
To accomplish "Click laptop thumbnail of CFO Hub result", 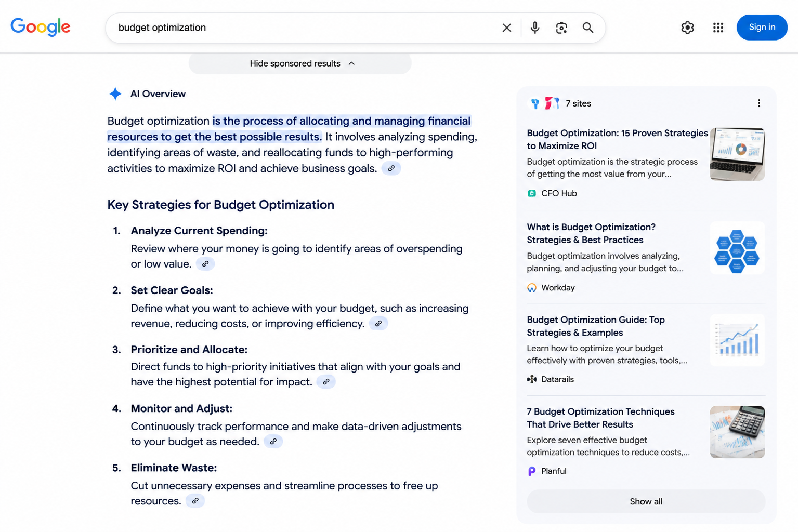I will (737, 154).
